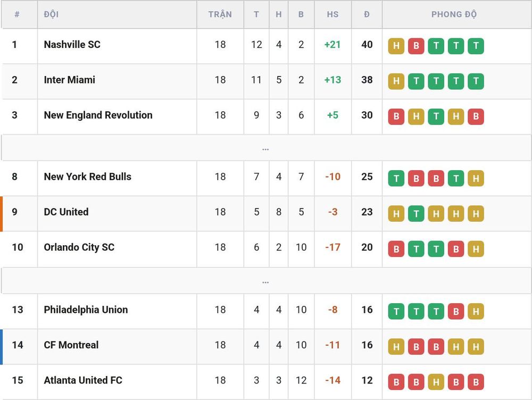Sort by the TRẬN column header
Screen dimensions: 532x400
220,14
